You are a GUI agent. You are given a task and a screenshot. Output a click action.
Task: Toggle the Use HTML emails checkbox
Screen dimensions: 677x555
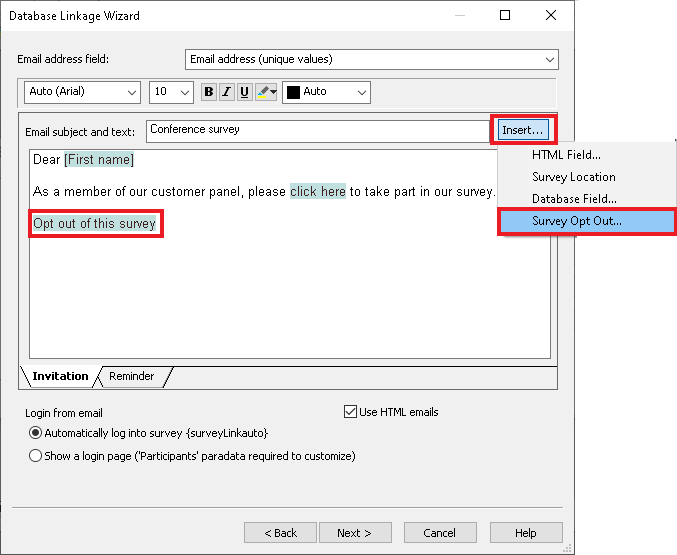(350, 412)
